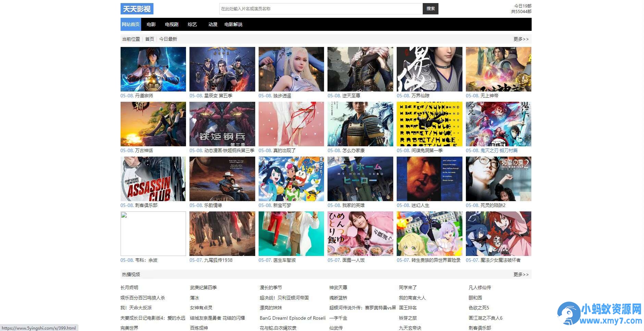Open 同学来了 in hot videos
644x331 pixels.
click(x=408, y=287)
